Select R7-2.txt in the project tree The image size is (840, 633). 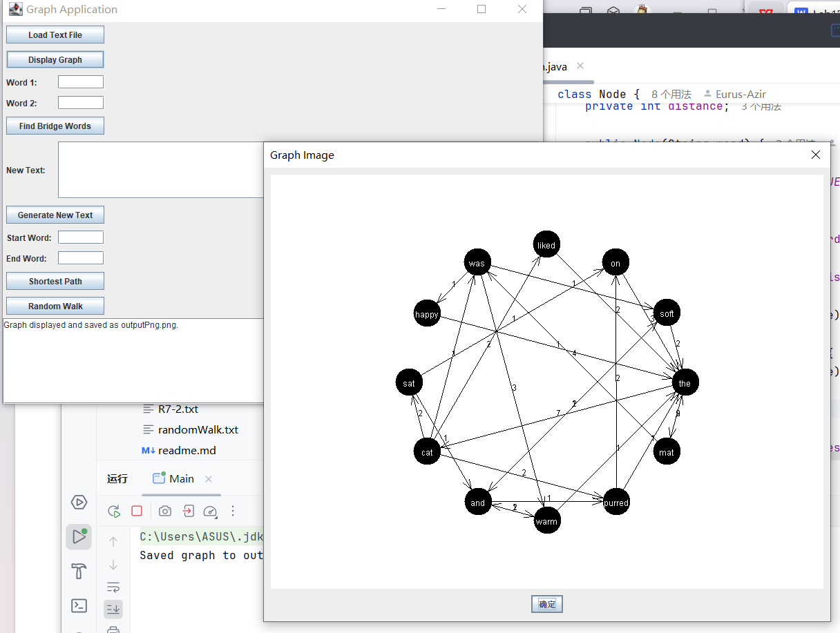tap(171, 409)
